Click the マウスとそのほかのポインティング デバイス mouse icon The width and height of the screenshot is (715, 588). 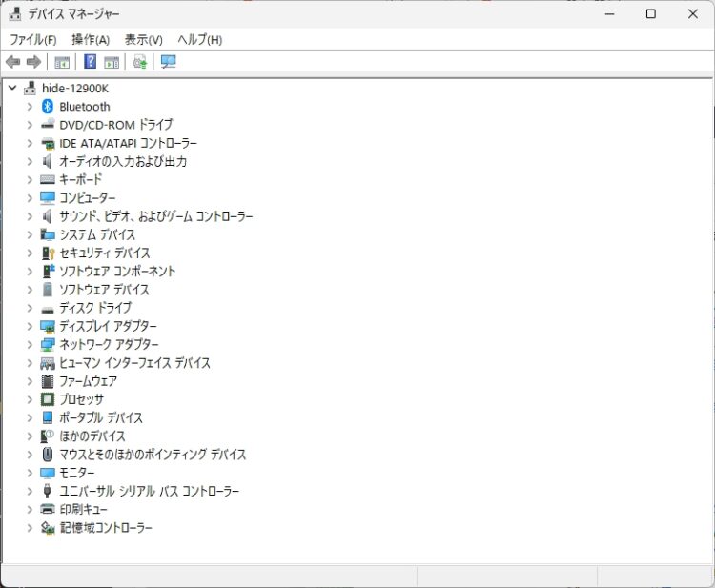(x=48, y=455)
